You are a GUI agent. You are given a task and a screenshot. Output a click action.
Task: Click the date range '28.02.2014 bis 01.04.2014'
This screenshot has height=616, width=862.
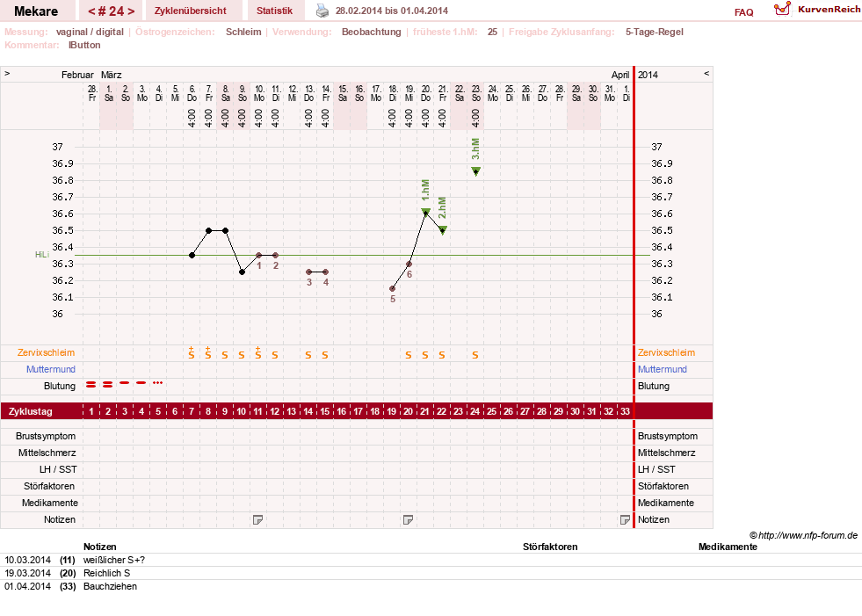pyautogui.click(x=391, y=11)
